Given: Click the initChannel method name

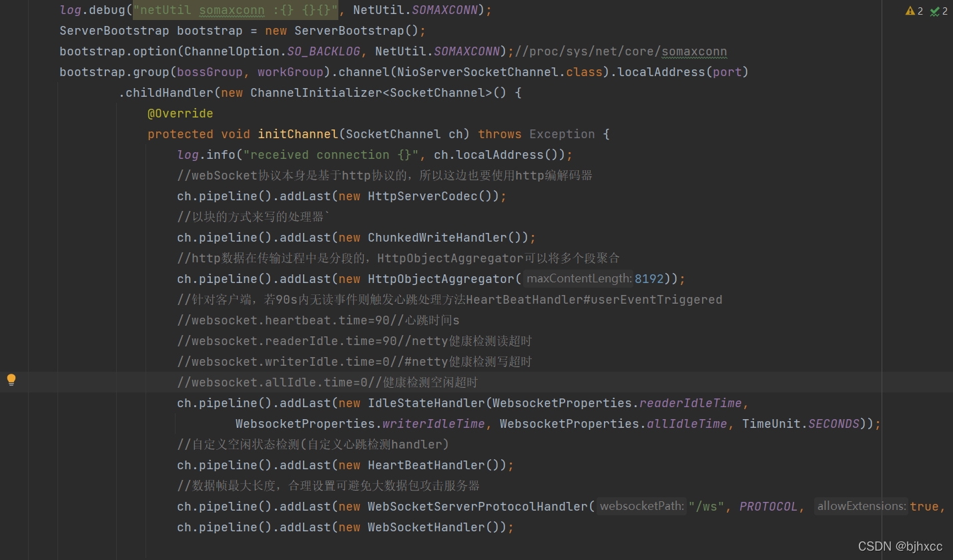Looking at the screenshot, I should click(298, 134).
